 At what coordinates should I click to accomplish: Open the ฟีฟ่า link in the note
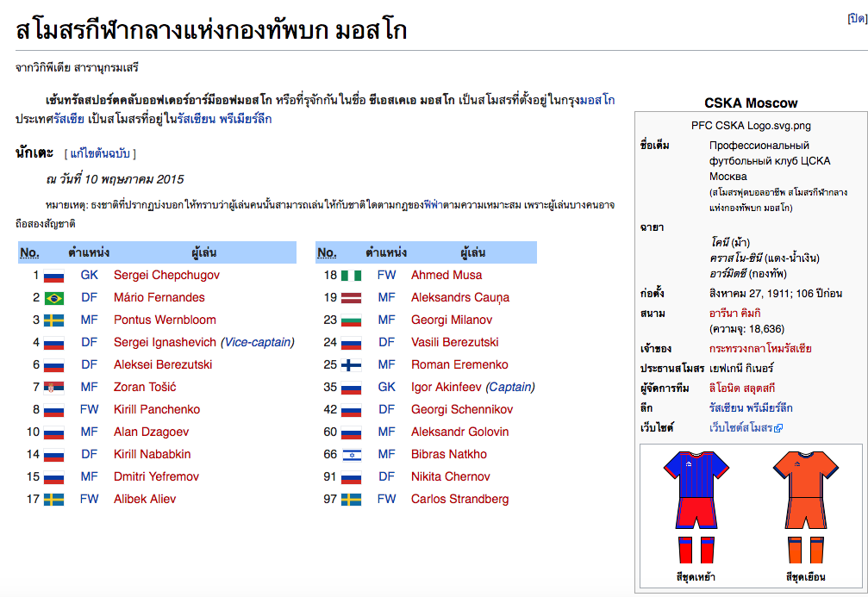pyautogui.click(x=433, y=205)
